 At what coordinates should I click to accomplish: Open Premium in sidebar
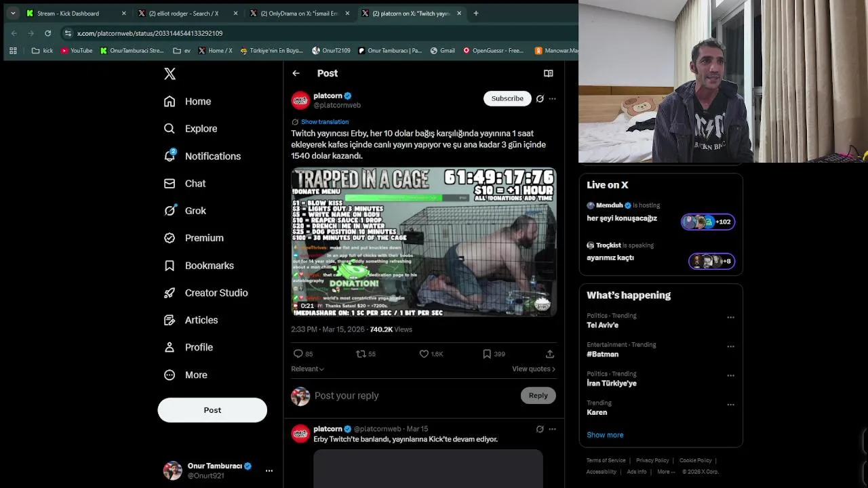click(193, 238)
